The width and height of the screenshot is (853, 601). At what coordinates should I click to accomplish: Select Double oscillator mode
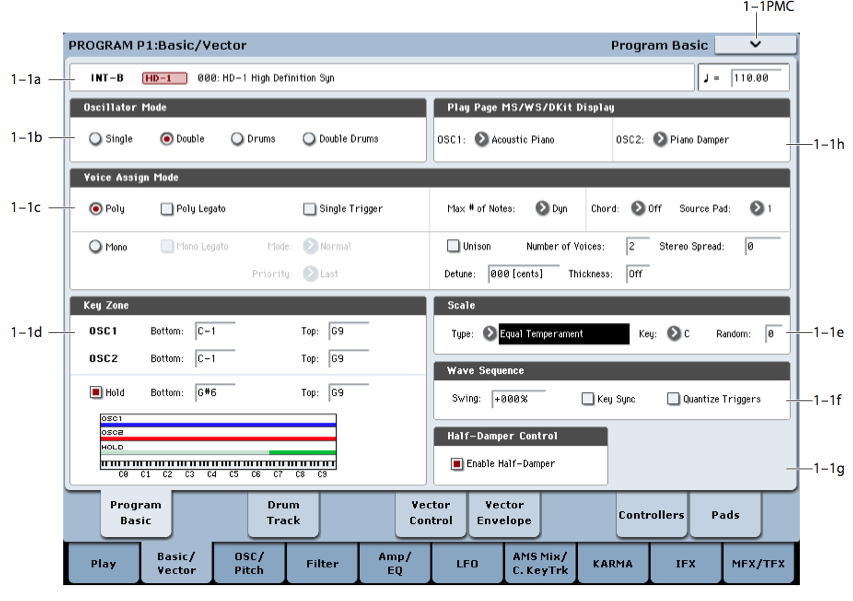[x=166, y=139]
